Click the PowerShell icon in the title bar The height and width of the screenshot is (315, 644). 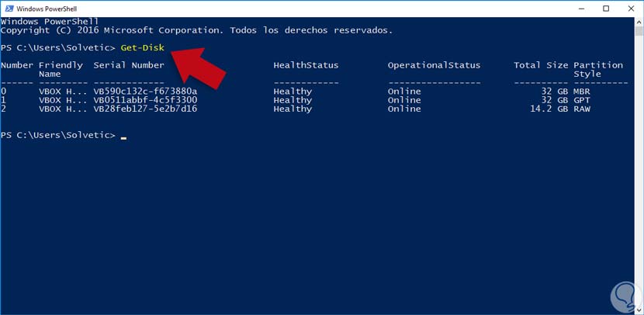click(9, 9)
